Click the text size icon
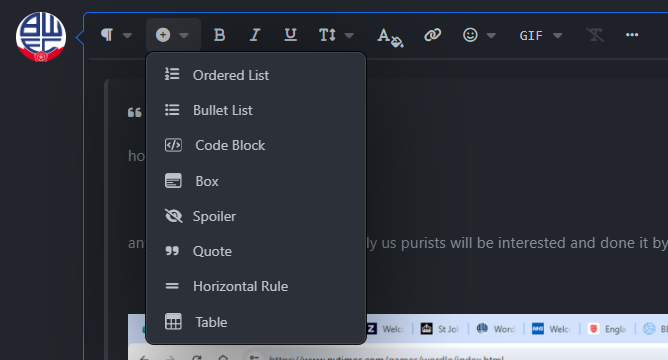 click(x=327, y=35)
